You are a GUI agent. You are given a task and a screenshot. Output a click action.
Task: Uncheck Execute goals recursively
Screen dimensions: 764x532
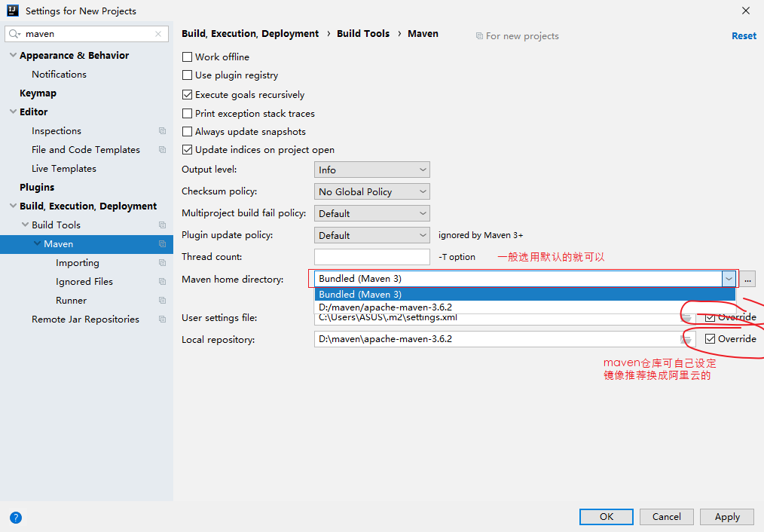[187, 94]
